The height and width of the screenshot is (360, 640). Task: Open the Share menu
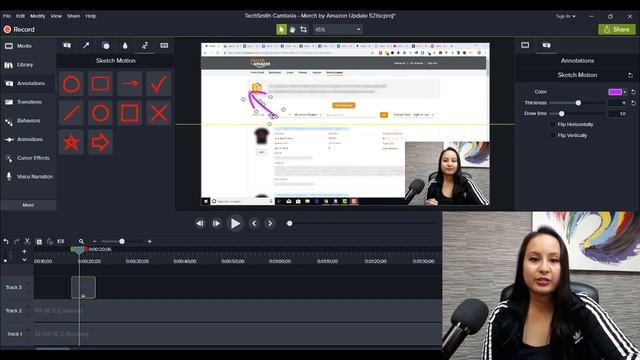[73, 16]
